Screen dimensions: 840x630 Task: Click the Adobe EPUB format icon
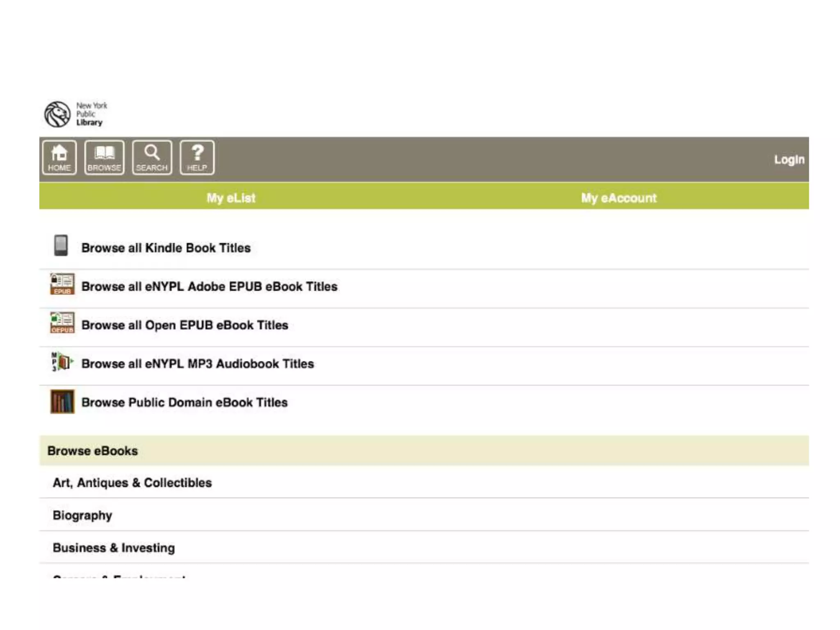tap(62, 284)
